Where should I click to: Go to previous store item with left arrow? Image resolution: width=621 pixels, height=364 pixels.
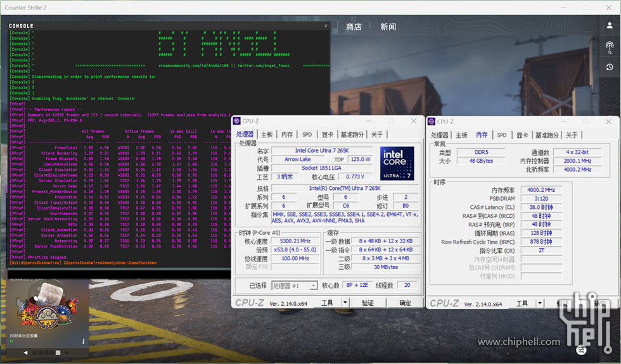tap(26, 353)
